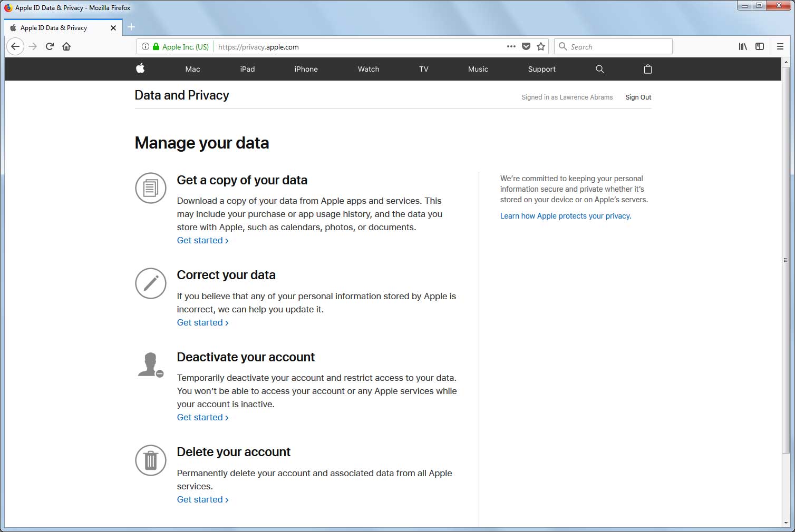Click the scrollbar up arrow
The width and height of the screenshot is (795, 532).
[786, 62]
